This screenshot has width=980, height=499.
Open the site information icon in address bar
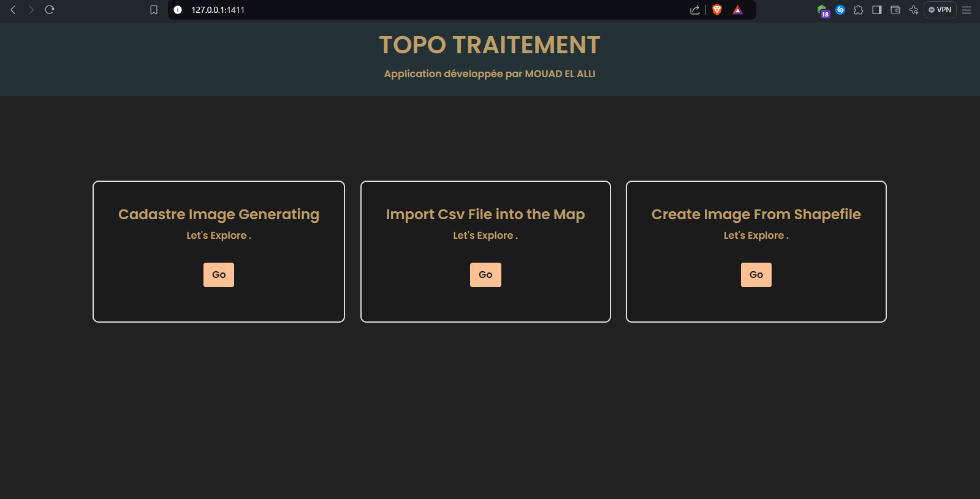[178, 10]
